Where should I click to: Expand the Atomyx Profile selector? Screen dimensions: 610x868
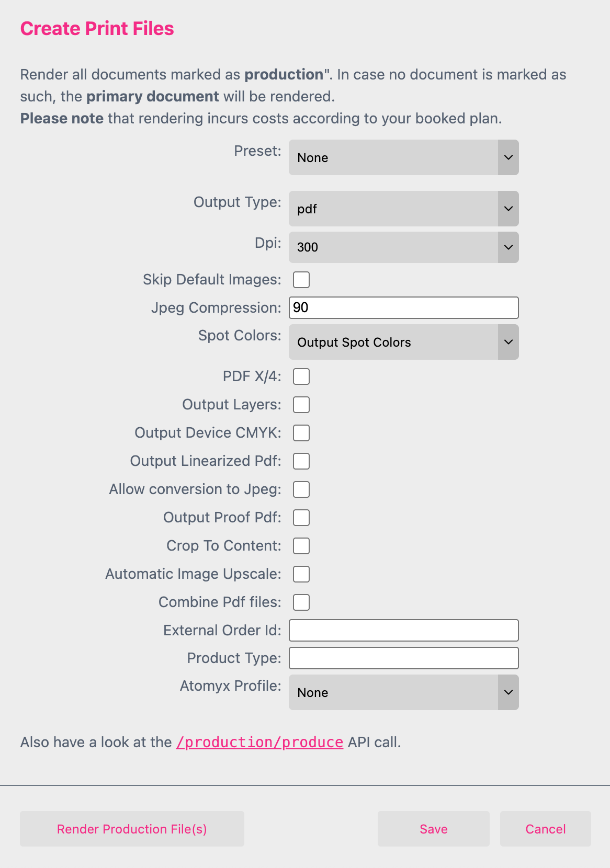(x=403, y=692)
